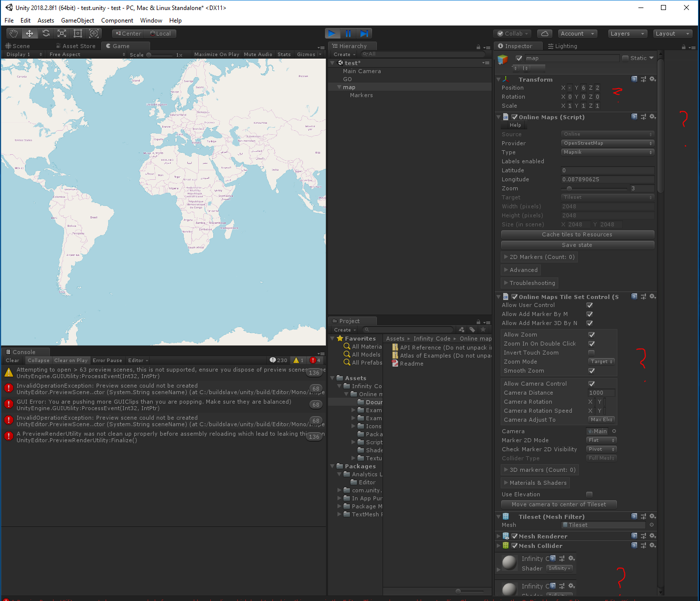Select the Move tool in toolbar
The image size is (700, 601).
click(30, 34)
